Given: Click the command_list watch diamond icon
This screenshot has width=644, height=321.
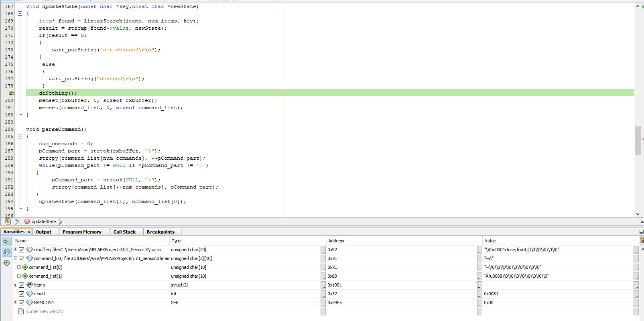Looking at the screenshot, I should click(30, 258).
